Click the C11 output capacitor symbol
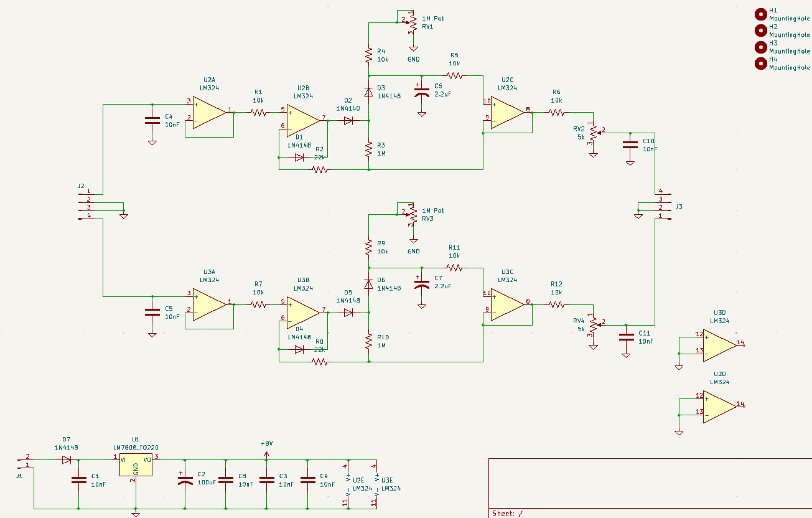Viewport: 812px width, 518px height. (x=626, y=337)
